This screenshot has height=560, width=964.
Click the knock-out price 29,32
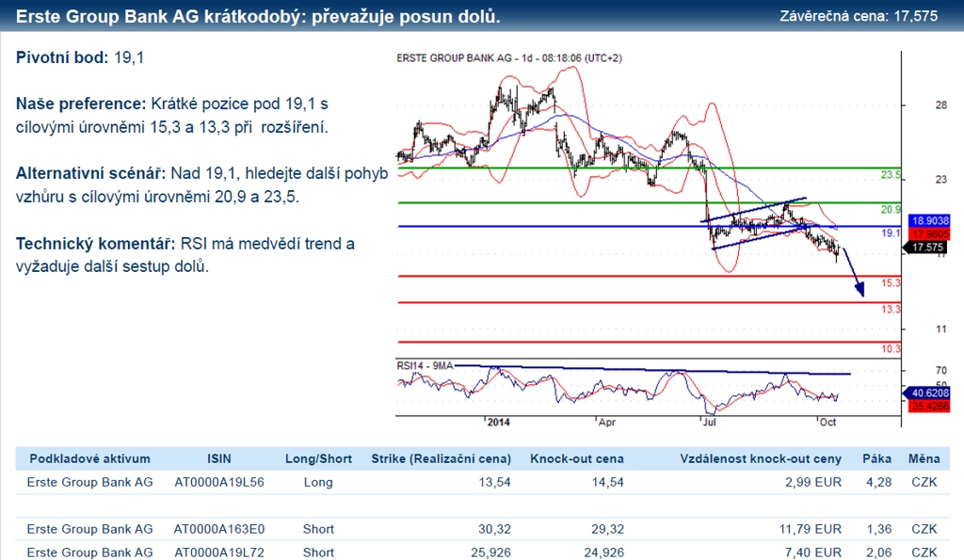point(607,529)
